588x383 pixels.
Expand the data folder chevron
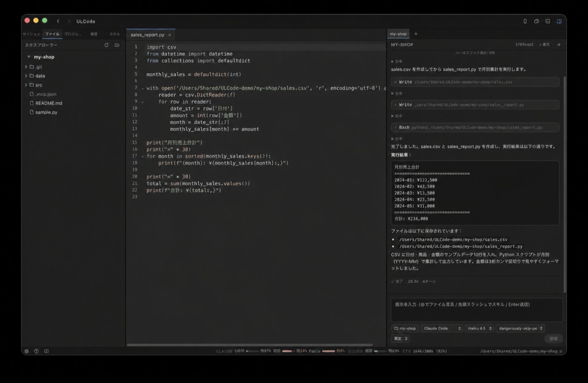[x=26, y=76]
